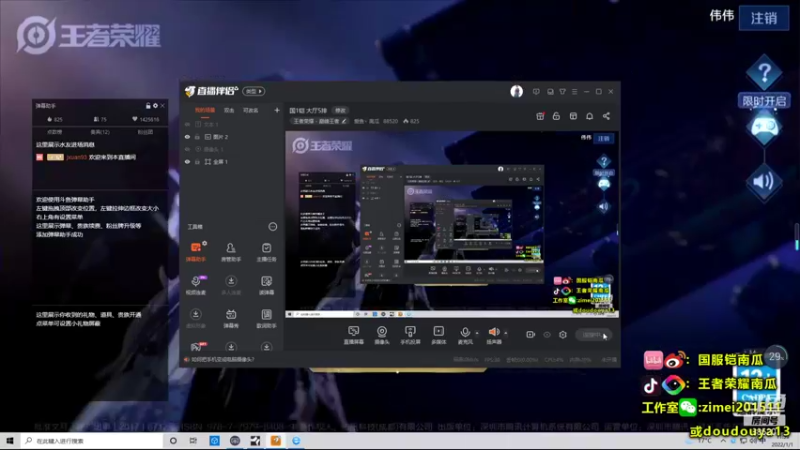Switch to the third scene tab
Screen dimensions: 800x450
pyautogui.click(x=250, y=110)
